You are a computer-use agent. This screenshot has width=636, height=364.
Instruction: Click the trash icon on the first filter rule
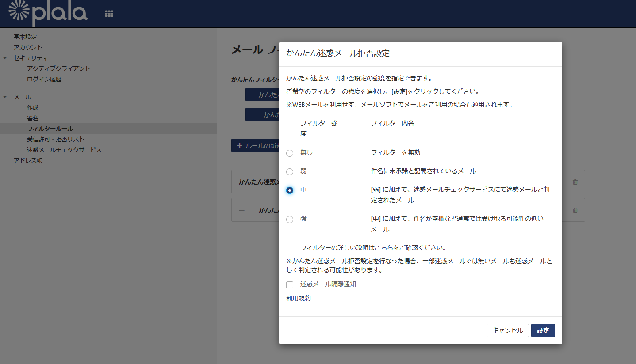575,181
